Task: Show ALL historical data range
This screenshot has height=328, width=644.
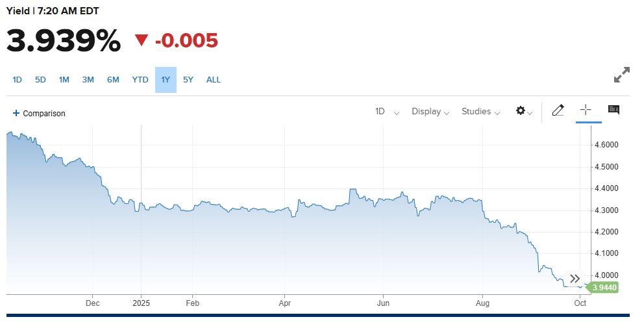Action: [214, 80]
